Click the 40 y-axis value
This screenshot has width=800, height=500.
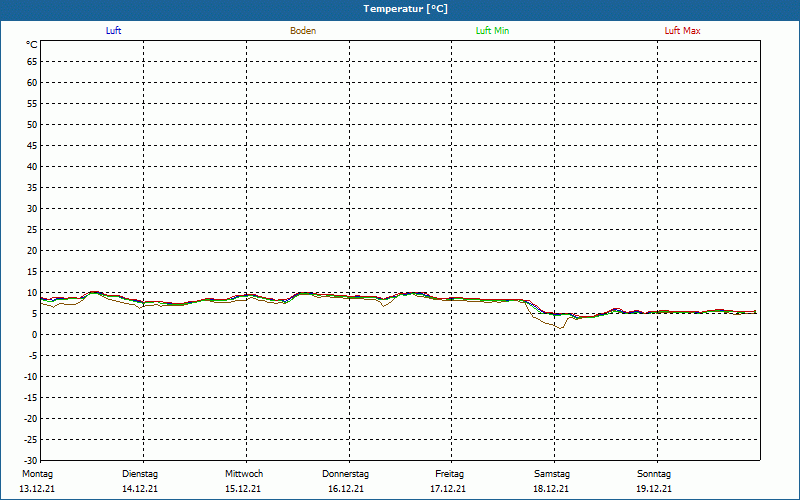(32, 167)
